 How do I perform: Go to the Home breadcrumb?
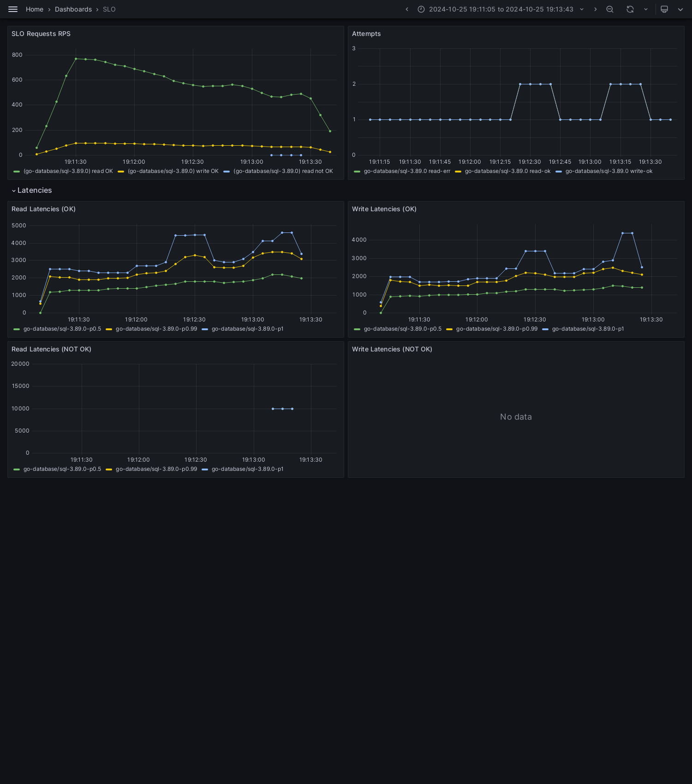coord(35,9)
